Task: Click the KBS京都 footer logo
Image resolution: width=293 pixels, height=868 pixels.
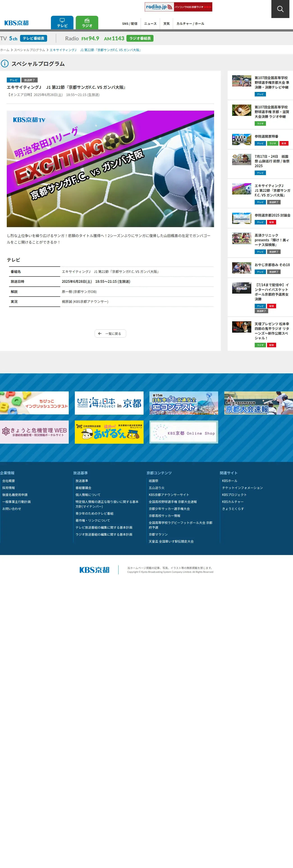Action: pos(94,570)
